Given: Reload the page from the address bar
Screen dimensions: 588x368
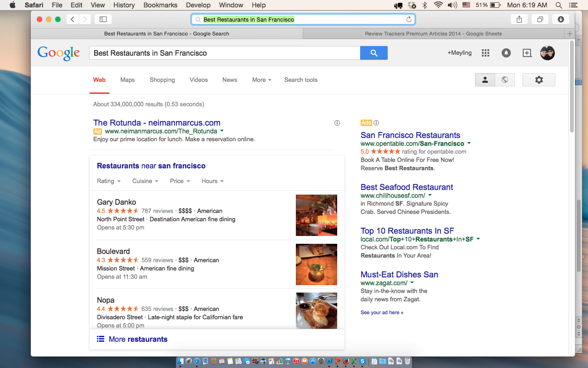Looking at the screenshot, I should 409,19.
